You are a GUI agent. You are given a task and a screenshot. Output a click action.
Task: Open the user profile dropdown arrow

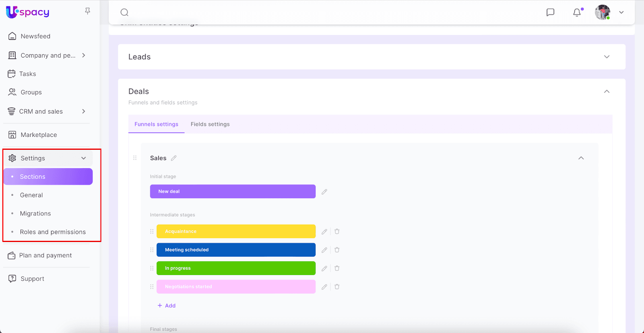pos(621,12)
